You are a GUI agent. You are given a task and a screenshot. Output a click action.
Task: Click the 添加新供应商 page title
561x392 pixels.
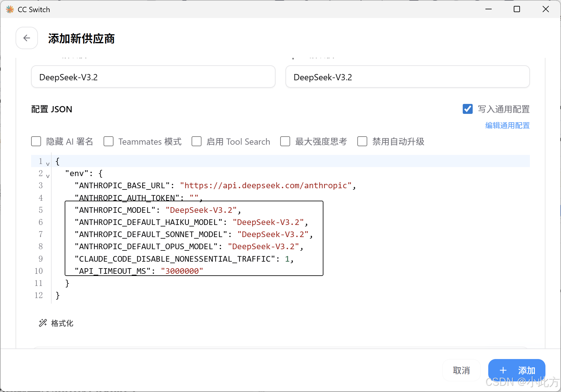tap(81, 39)
